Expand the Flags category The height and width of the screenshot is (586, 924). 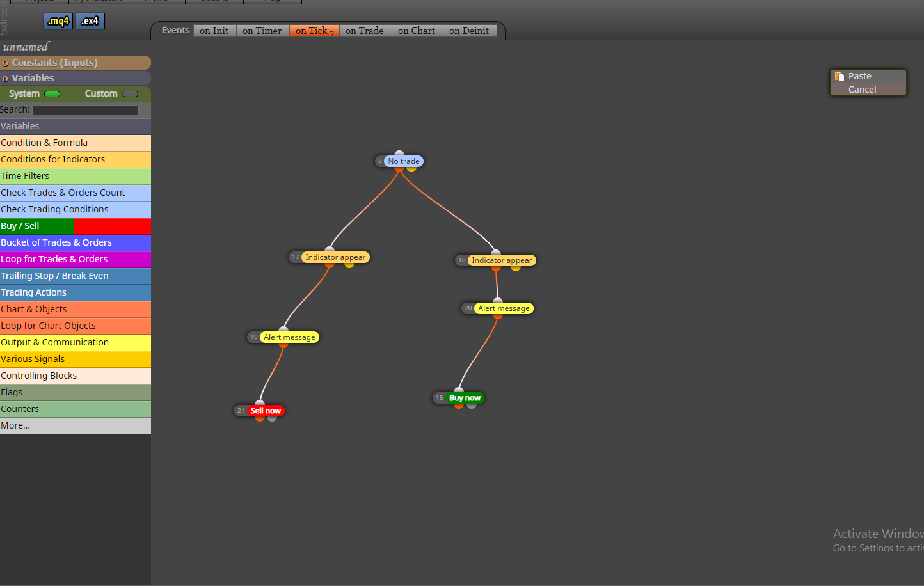coord(76,393)
